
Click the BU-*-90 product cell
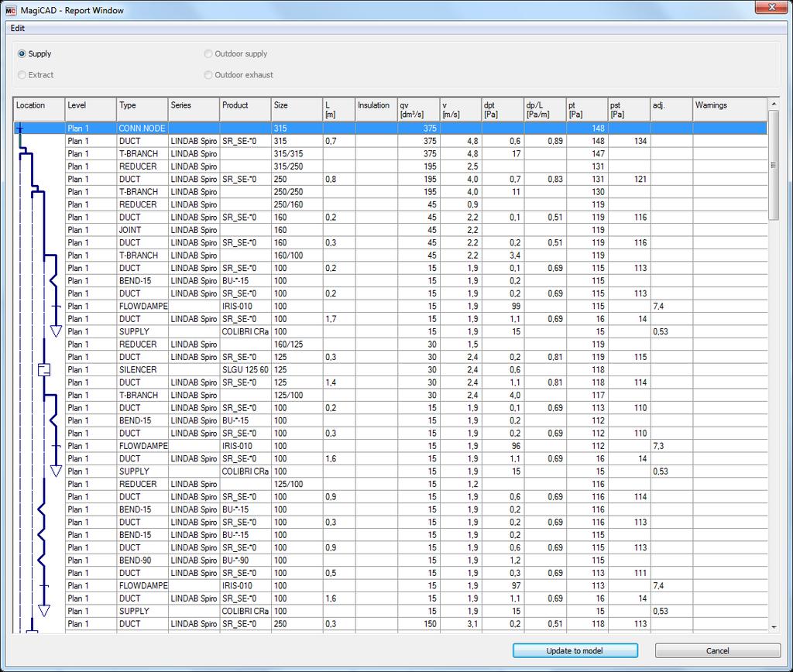pos(245,561)
